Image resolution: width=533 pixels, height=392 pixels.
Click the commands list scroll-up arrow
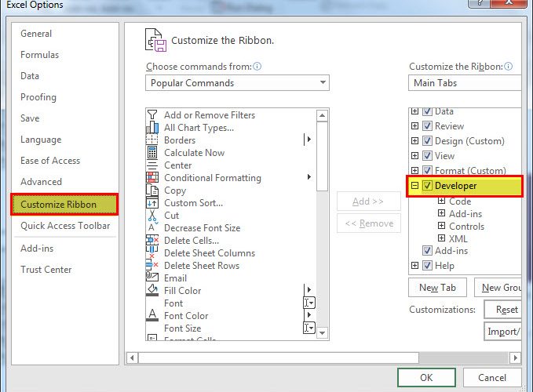tap(322, 116)
